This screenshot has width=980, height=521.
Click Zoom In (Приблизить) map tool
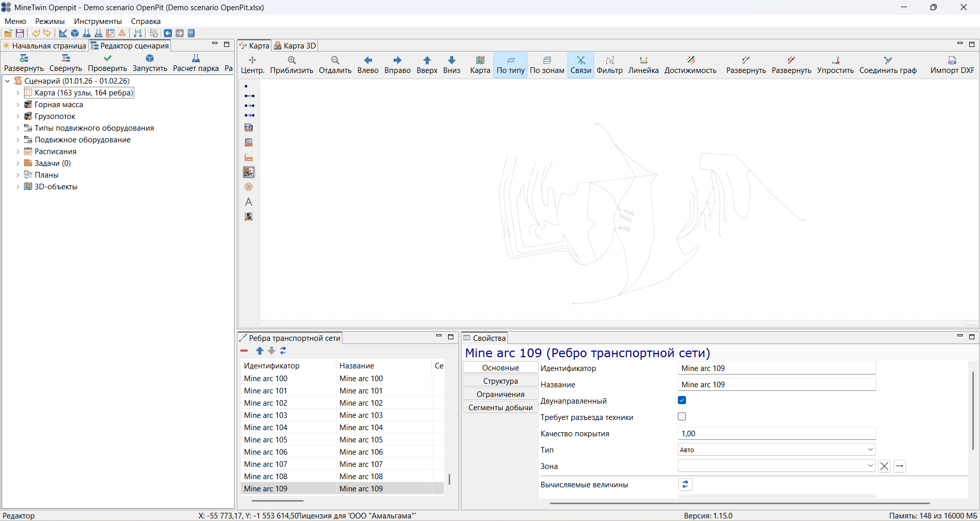click(291, 65)
